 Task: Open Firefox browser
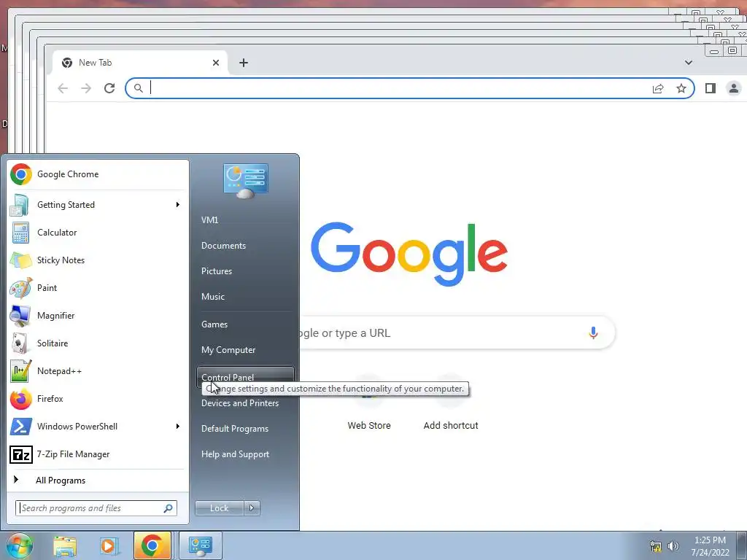pyautogui.click(x=98, y=399)
